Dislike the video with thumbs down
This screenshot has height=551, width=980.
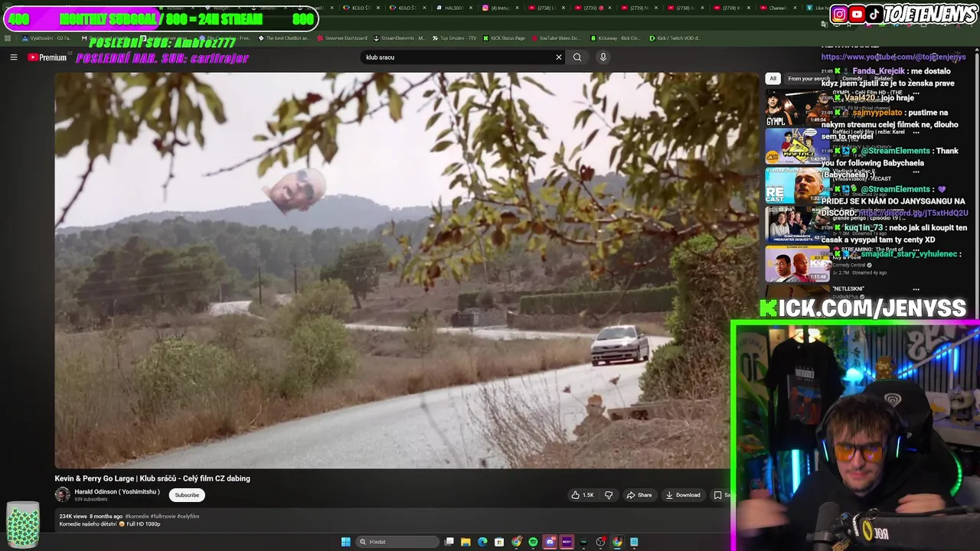pyautogui.click(x=609, y=495)
